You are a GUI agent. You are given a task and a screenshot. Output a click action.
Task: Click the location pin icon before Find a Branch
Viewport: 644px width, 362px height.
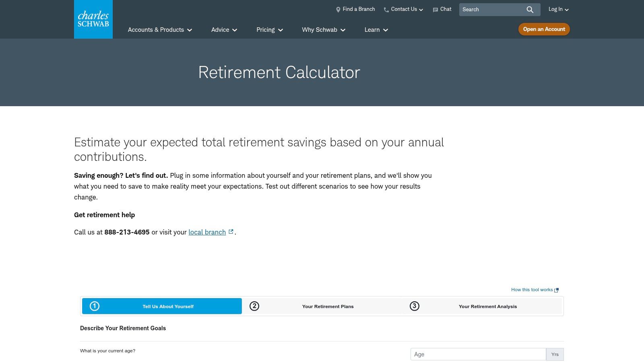click(338, 9)
